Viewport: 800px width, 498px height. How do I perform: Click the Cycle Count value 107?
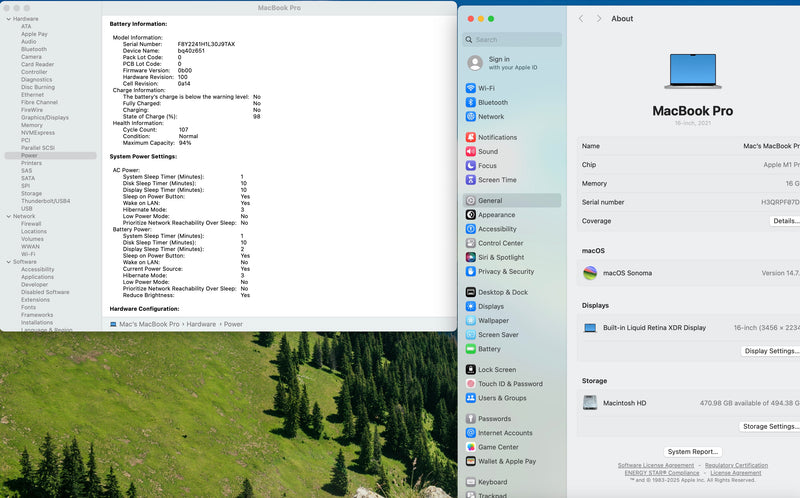click(183, 130)
